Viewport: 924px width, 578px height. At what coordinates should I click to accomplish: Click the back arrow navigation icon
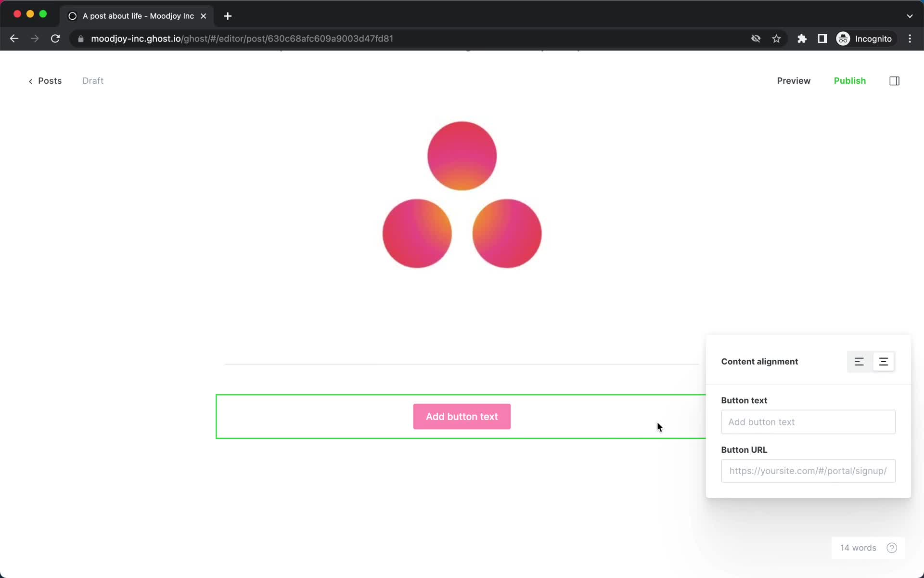pos(13,38)
